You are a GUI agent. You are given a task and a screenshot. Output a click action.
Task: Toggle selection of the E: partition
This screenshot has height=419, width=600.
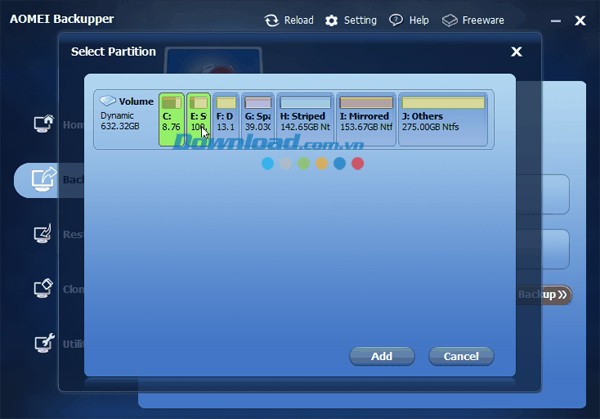coord(198,119)
